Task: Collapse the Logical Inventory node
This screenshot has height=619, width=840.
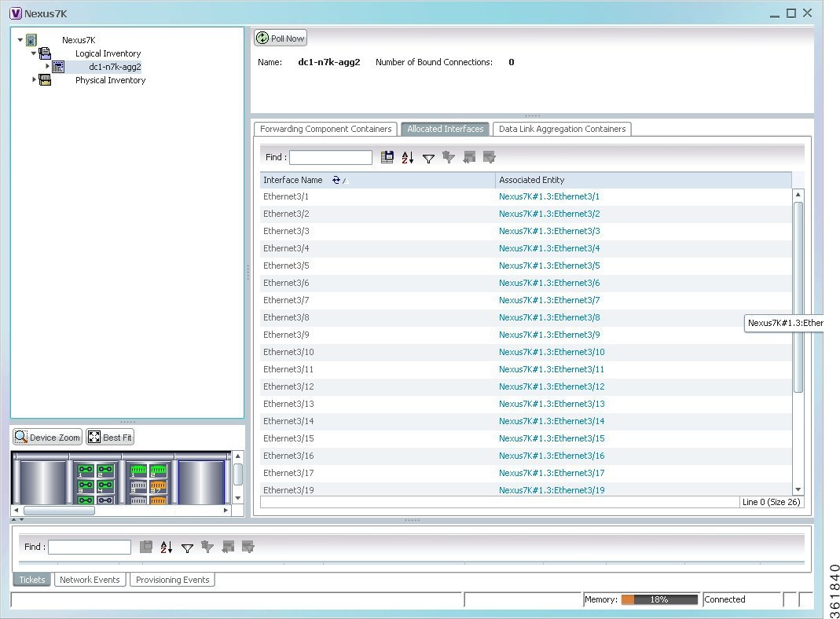Action: pos(34,53)
